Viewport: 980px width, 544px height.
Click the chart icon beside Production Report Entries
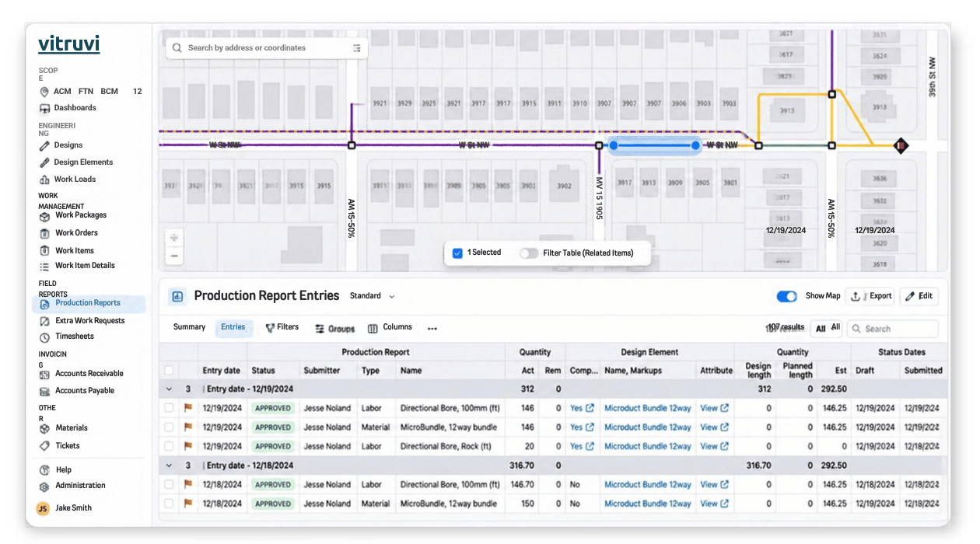tap(177, 296)
